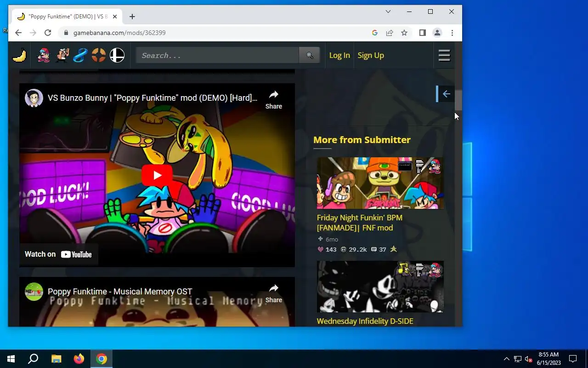
Task: Open Windows notification center
Action: click(573, 359)
